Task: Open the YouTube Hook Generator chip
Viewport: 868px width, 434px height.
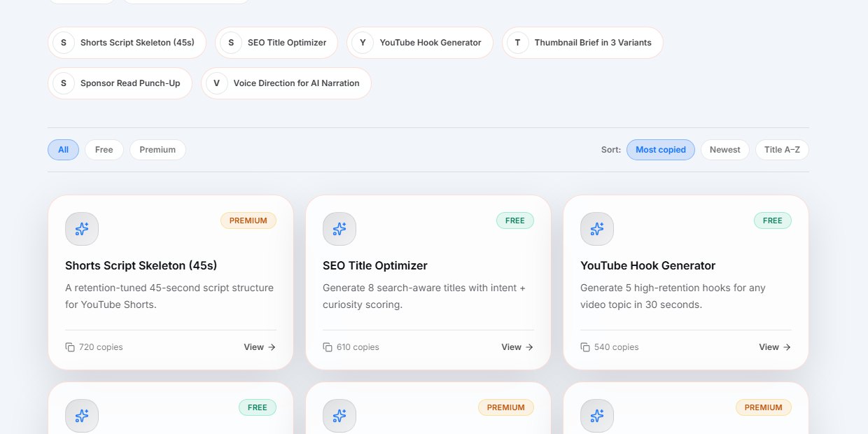Action: click(420, 43)
